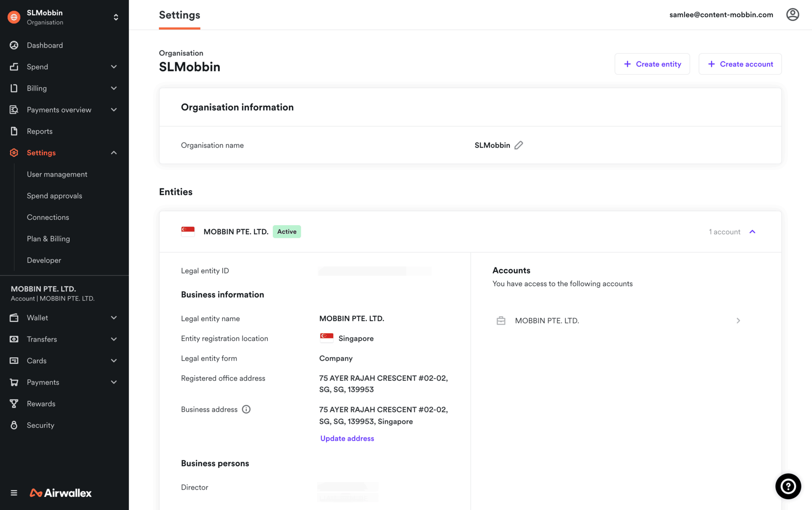Click the Spend sidebar icon

pyautogui.click(x=14, y=67)
